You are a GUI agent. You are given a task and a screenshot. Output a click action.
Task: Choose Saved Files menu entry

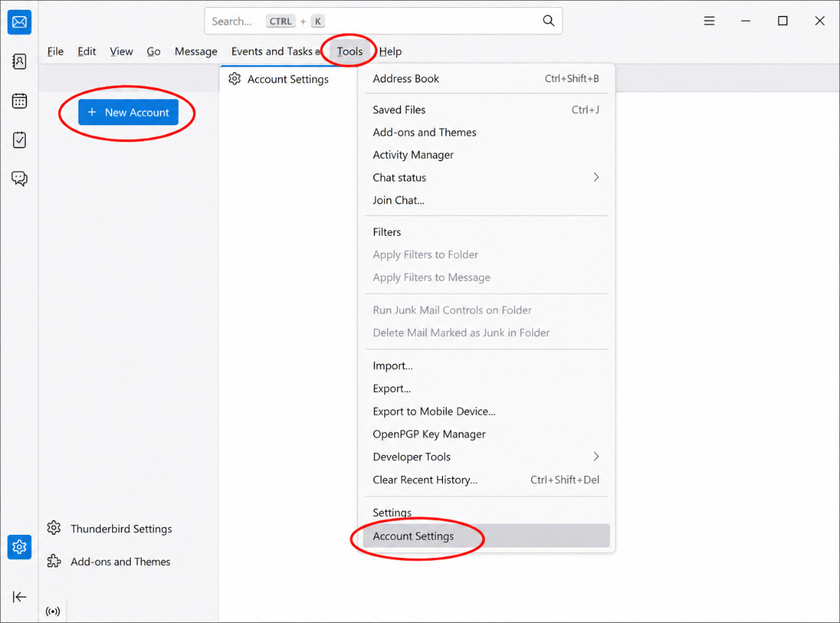(486, 110)
